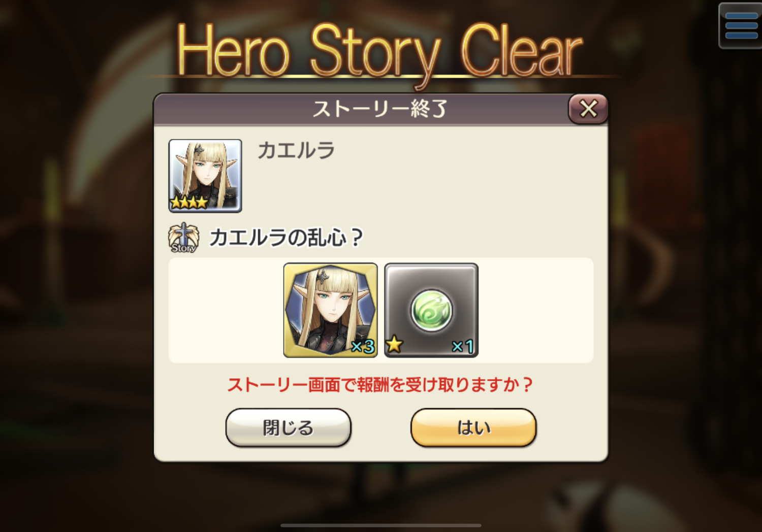Select the カエルラ character portrait
The height and width of the screenshot is (532, 762).
205,176
